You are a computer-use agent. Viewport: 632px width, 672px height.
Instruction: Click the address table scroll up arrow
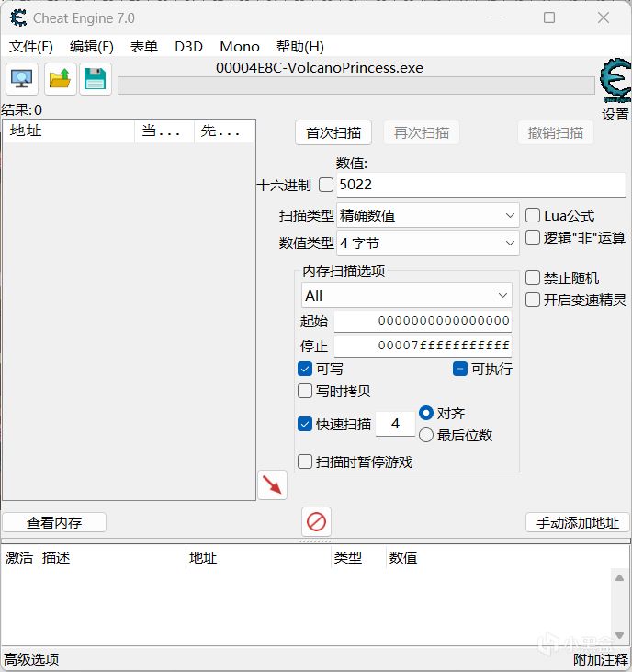[619, 577]
